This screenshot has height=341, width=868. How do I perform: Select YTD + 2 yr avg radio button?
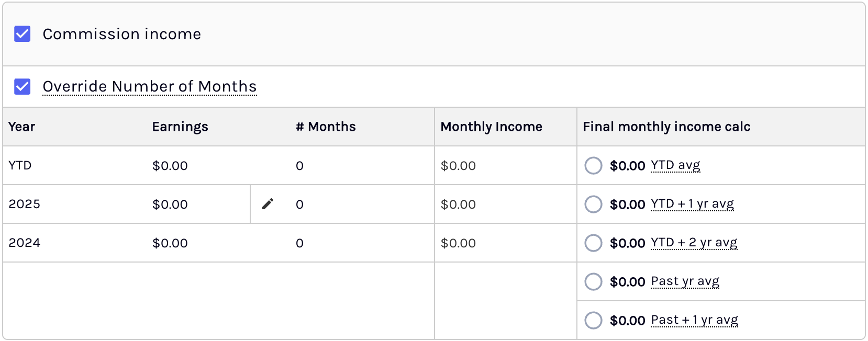tap(593, 243)
